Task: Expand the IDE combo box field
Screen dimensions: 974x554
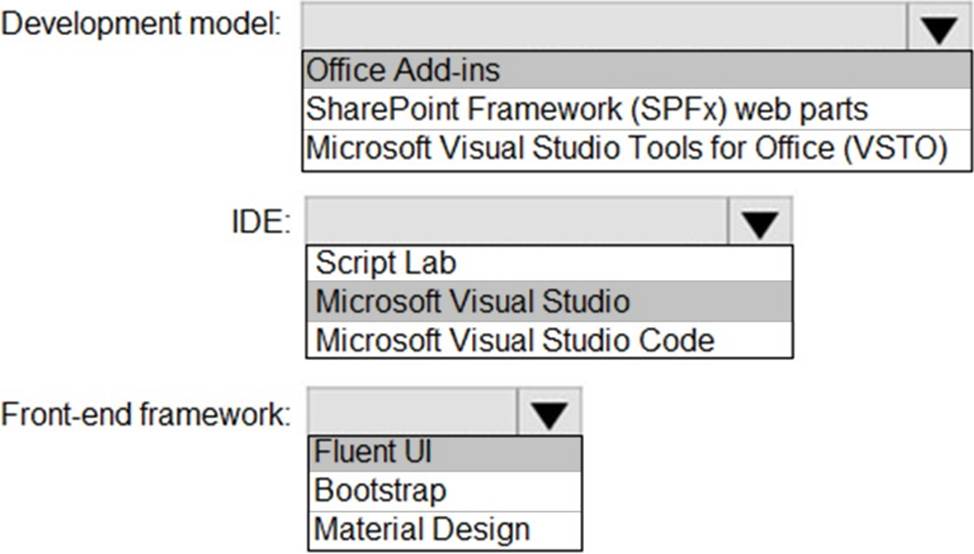Action: coord(517,222)
